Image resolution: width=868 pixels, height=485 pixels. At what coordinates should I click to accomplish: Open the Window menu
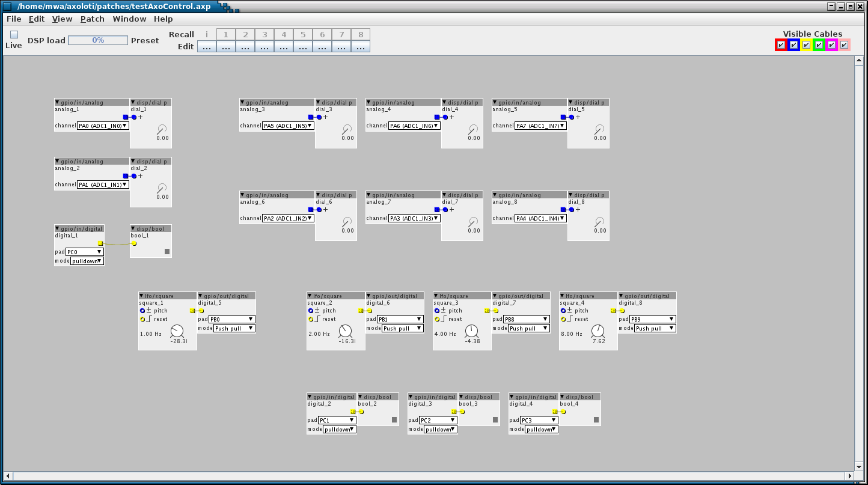click(129, 19)
